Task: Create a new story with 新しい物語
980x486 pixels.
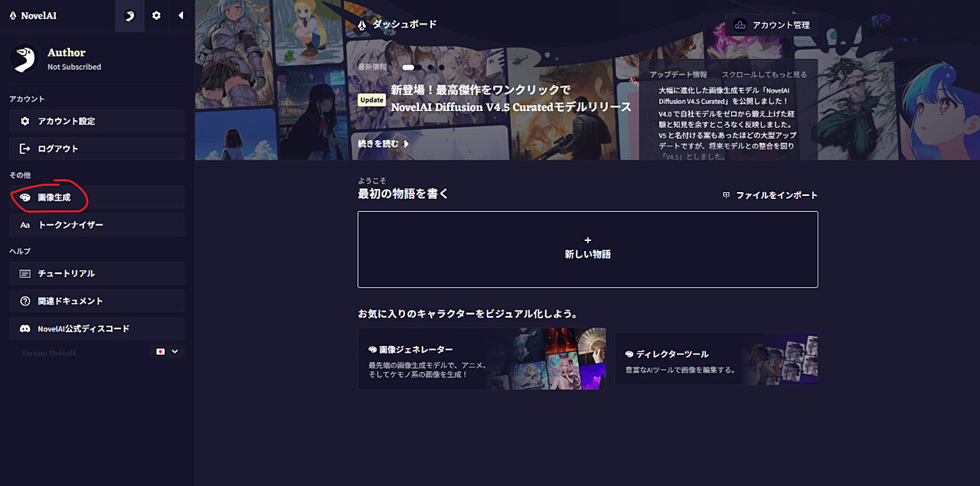Action: pyautogui.click(x=588, y=250)
